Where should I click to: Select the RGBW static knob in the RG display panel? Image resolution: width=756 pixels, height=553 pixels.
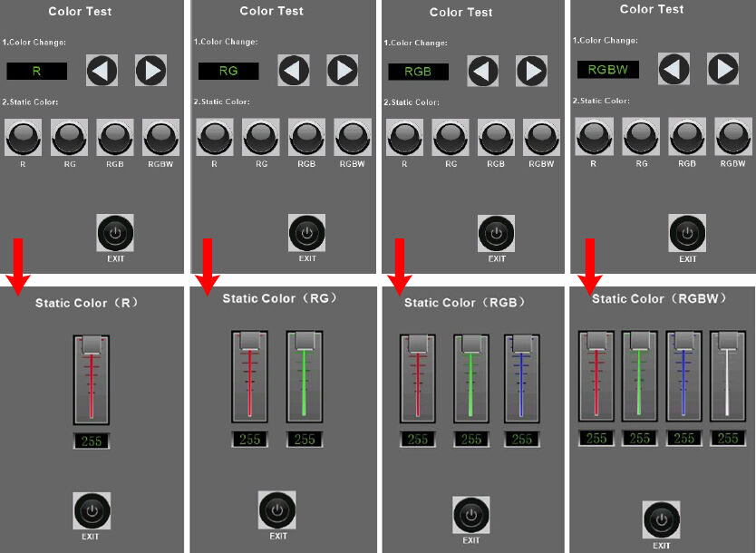click(353, 138)
